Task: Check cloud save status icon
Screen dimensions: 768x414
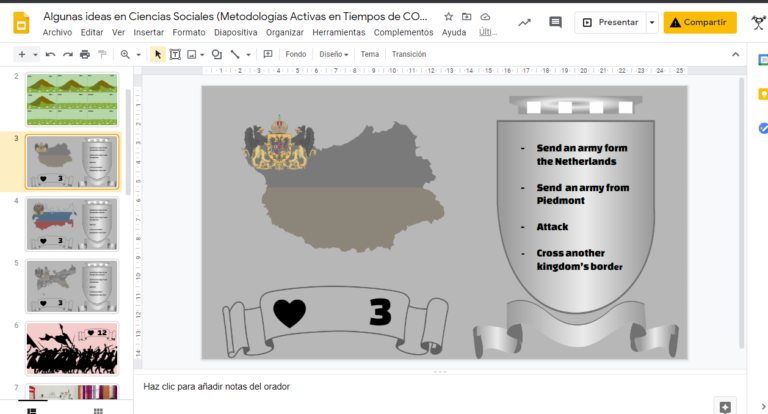Action: click(485, 17)
